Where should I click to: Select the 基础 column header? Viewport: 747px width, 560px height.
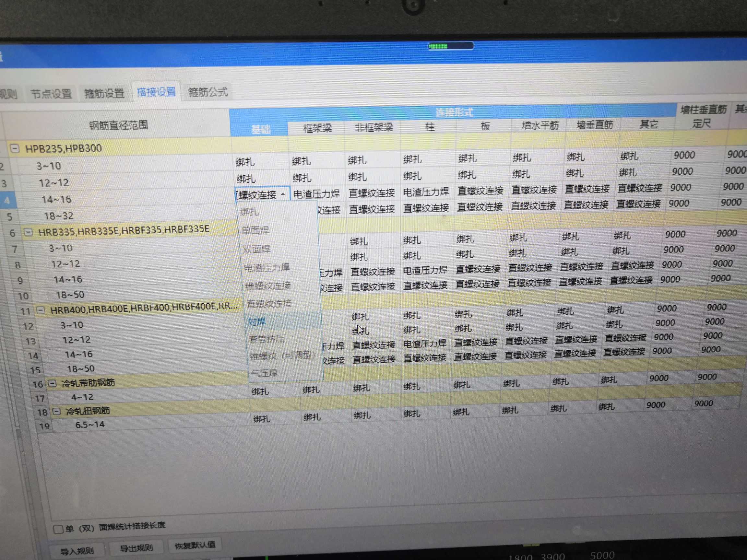click(x=260, y=129)
